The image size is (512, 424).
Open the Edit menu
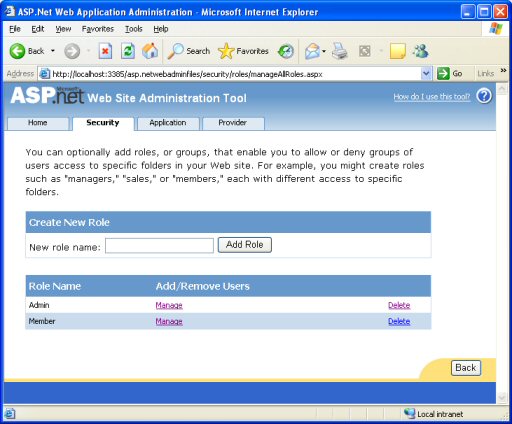(x=38, y=29)
